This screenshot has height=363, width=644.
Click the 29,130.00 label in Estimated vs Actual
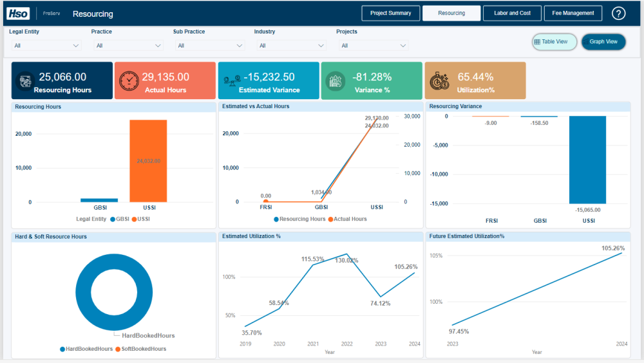pos(377,118)
